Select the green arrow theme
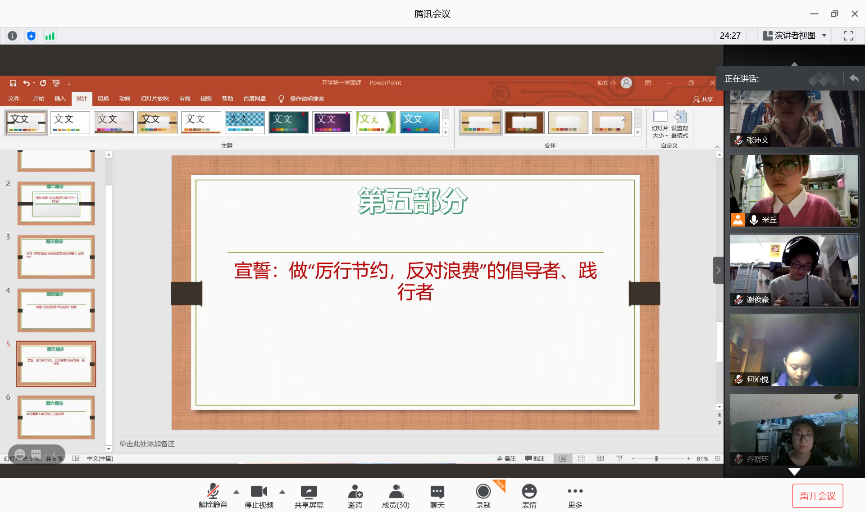Viewport: 865px width, 512px height. click(x=376, y=122)
